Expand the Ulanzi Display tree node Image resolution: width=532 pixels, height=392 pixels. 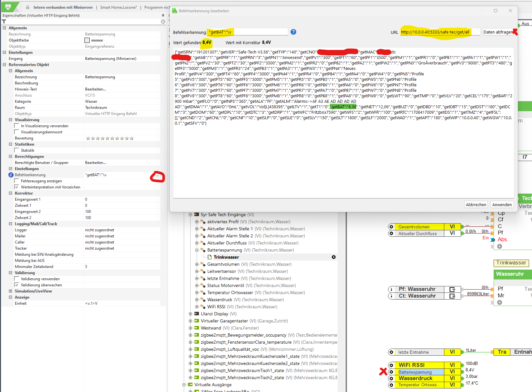pyautogui.click(x=191, y=314)
